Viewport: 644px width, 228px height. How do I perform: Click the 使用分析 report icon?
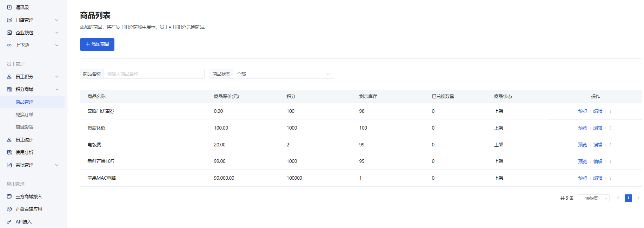pyautogui.click(x=9, y=152)
